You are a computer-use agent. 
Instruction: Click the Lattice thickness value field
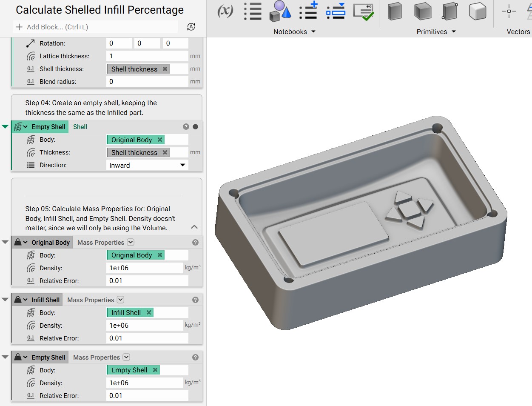pos(147,56)
